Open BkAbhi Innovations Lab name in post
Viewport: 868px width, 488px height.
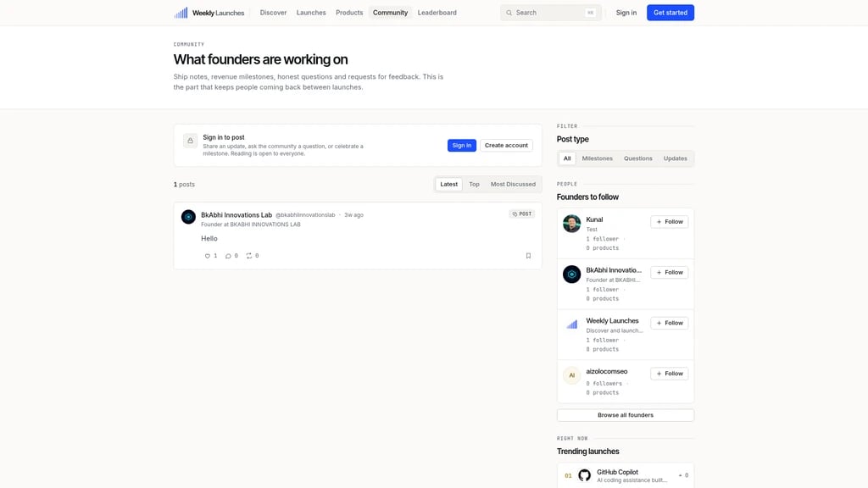(236, 214)
